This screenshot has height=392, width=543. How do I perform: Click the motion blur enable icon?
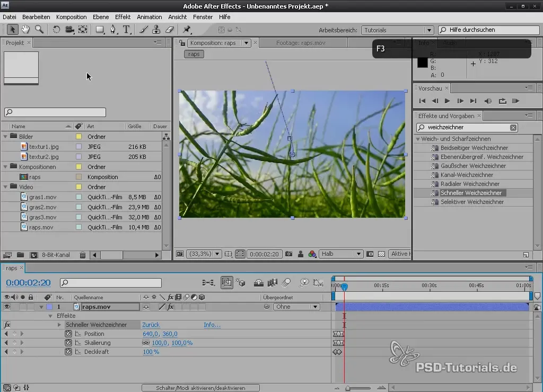(286, 283)
